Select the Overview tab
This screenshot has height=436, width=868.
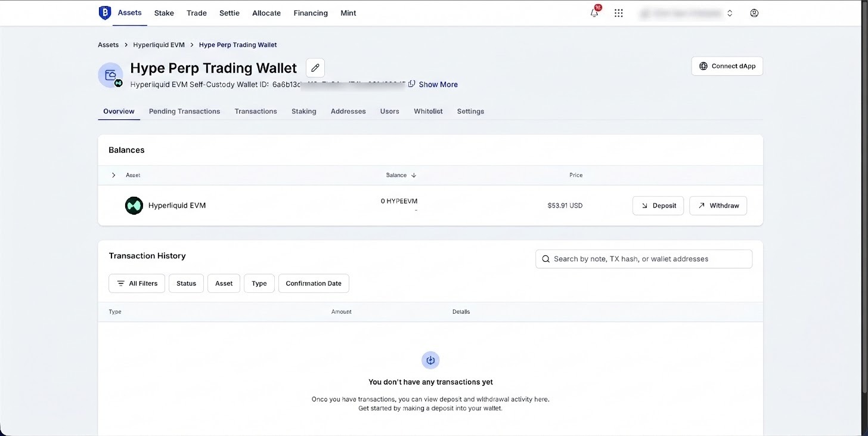tap(119, 112)
